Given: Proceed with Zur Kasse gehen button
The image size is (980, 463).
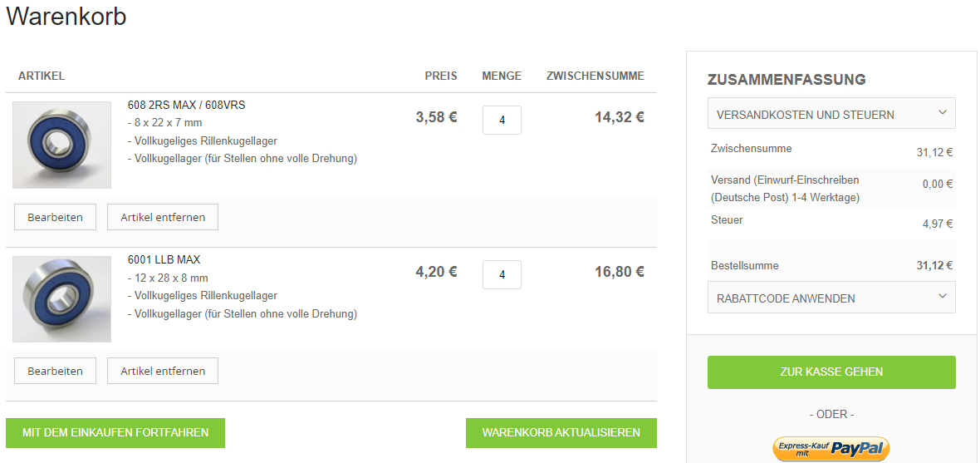Looking at the screenshot, I should tap(831, 372).
